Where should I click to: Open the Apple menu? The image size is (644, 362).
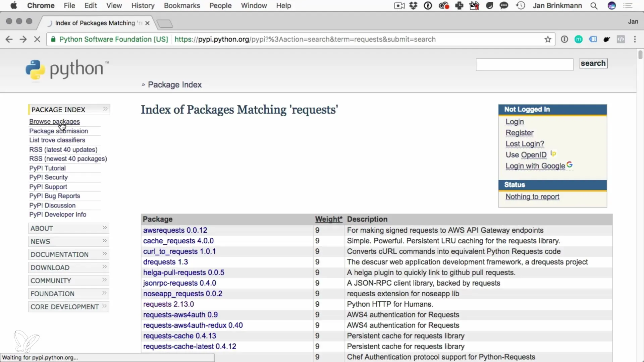[14, 5]
